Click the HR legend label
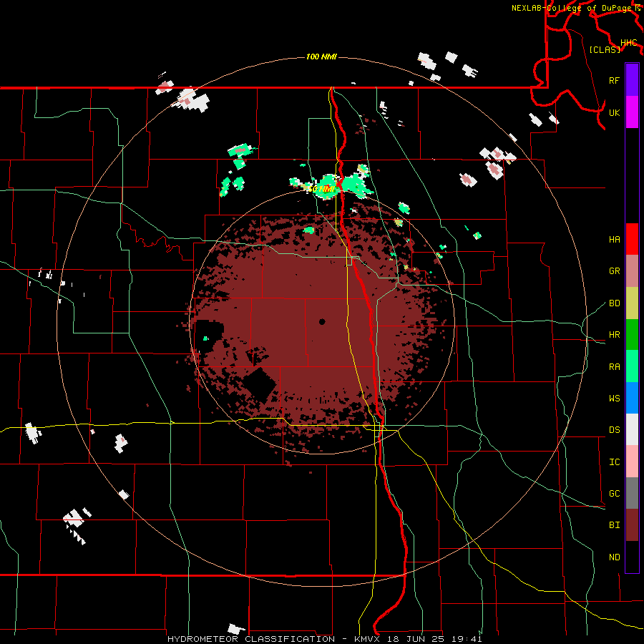644x644 pixels. click(614, 335)
